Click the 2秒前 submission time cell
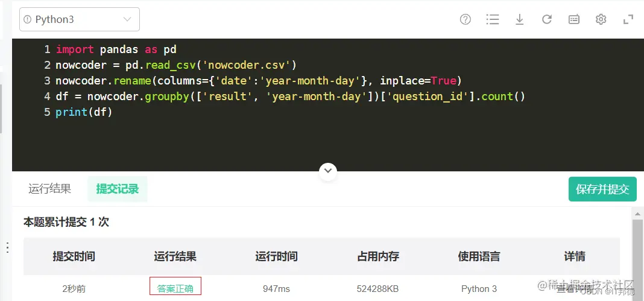The image size is (644, 301). (x=74, y=289)
